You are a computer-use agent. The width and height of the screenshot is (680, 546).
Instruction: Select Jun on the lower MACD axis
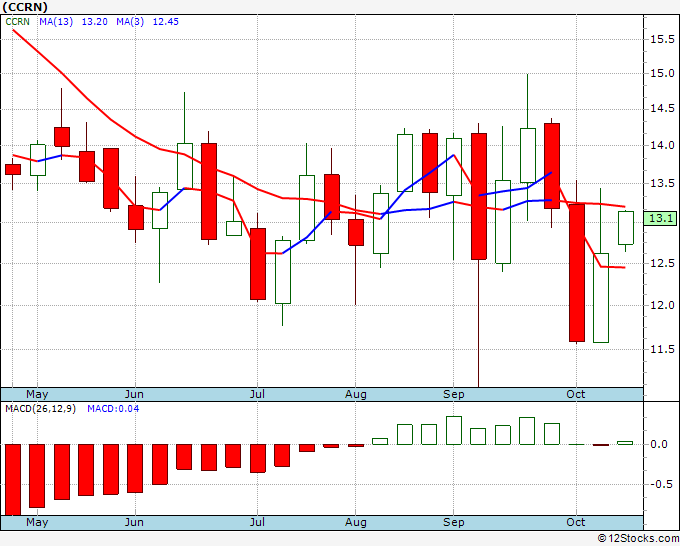pyautogui.click(x=134, y=522)
